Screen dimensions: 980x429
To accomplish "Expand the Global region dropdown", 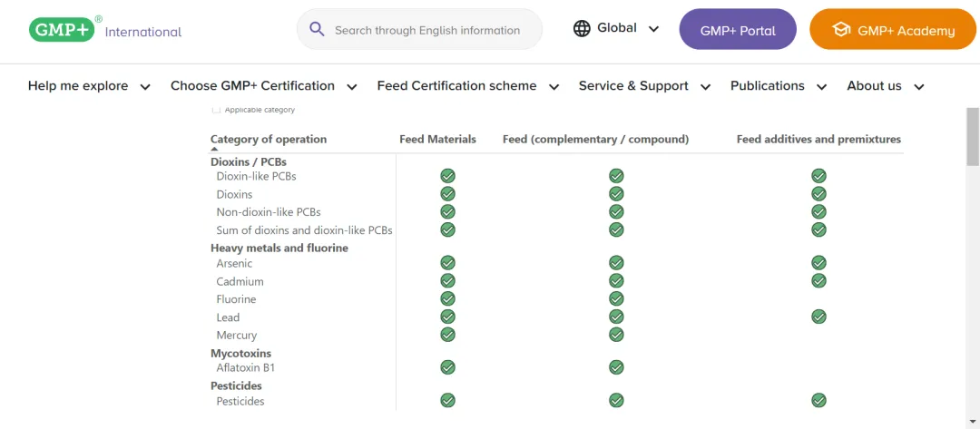I will pos(653,29).
